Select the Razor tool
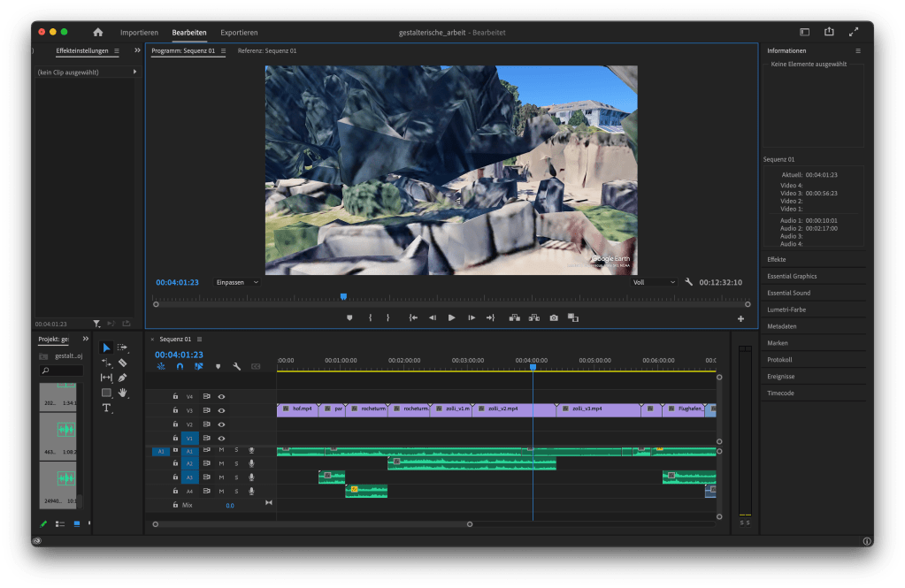 point(122,363)
